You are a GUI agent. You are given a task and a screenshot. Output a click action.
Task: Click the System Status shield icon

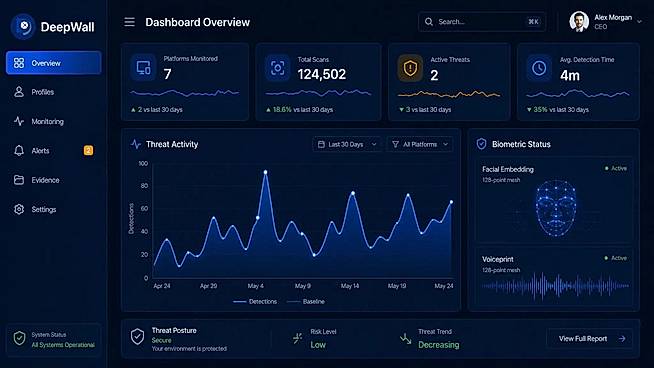tap(19, 338)
